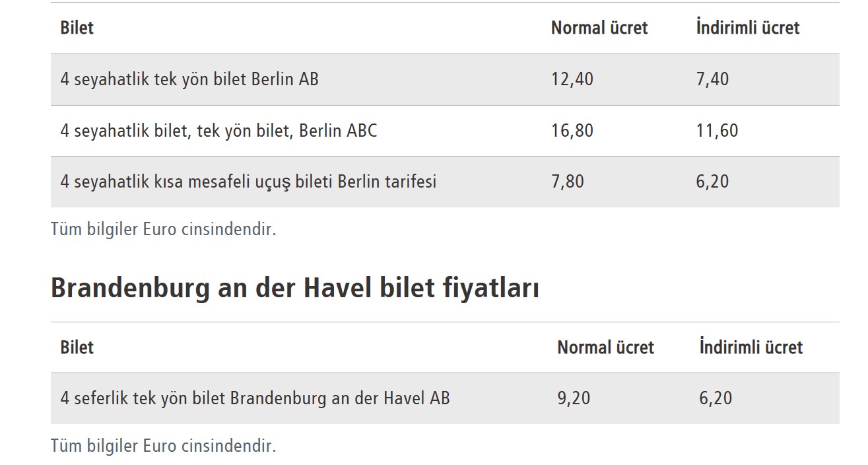The height and width of the screenshot is (465, 868).
Task: Click the Bilet header under the Brandenburg heading
Action: [77, 347]
